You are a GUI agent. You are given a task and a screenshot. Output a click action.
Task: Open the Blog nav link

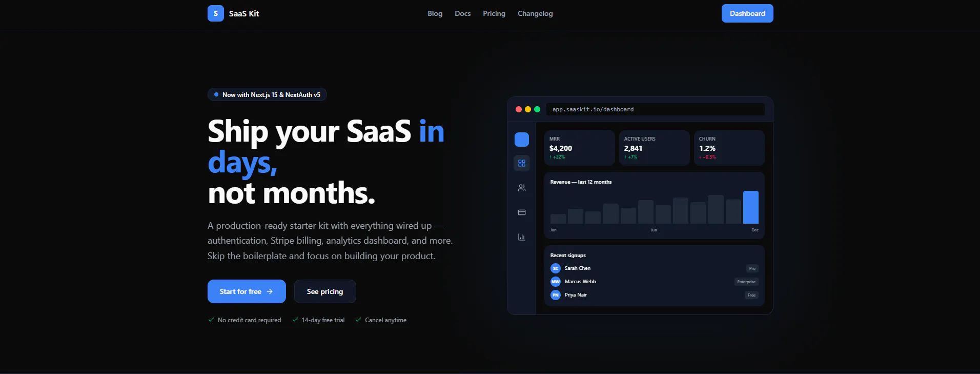pos(435,13)
